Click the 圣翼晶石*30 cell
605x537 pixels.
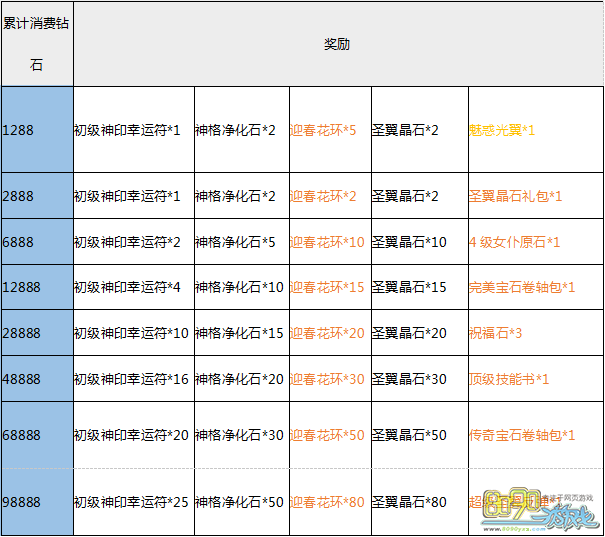[x=409, y=379]
